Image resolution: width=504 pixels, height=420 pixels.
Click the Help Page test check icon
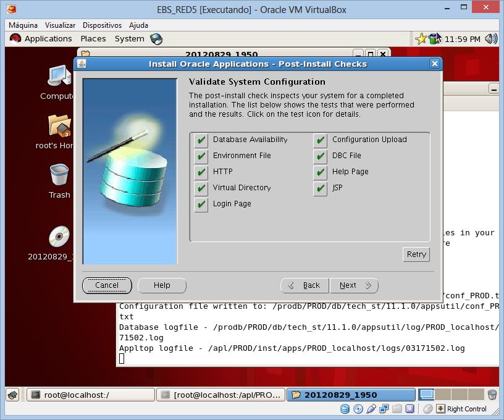click(321, 172)
